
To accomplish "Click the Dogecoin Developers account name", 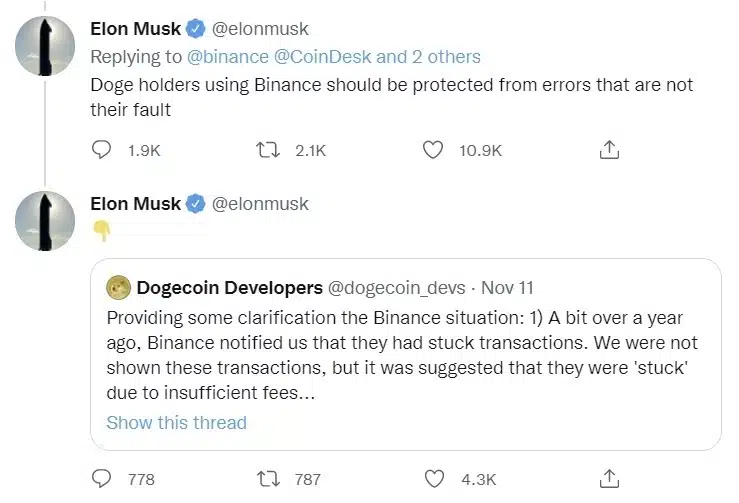I will click(229, 288).
